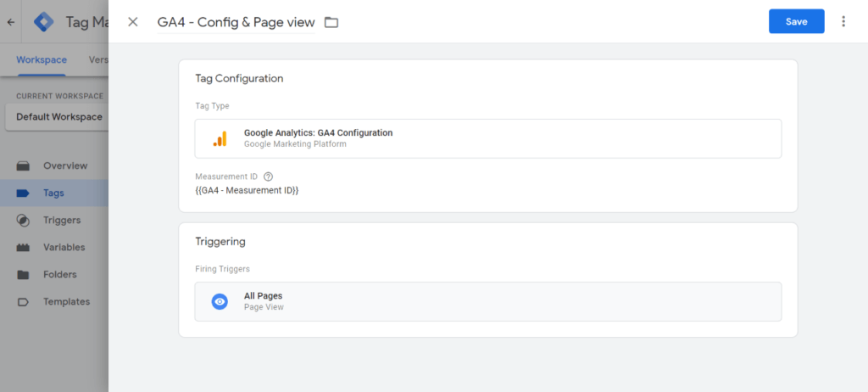Click the Google Analytics bar chart icon
Screen dimensions: 868x392
point(220,138)
